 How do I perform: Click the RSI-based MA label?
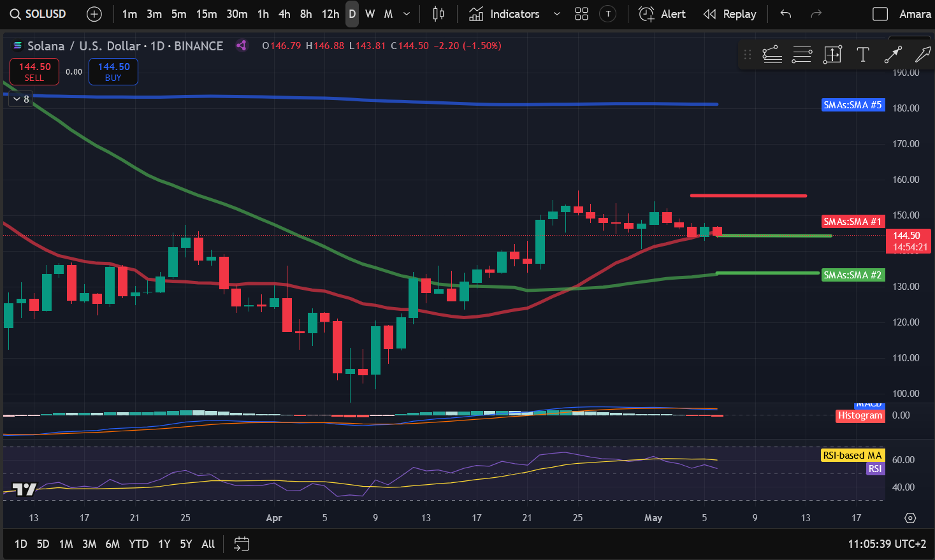pyautogui.click(x=853, y=455)
